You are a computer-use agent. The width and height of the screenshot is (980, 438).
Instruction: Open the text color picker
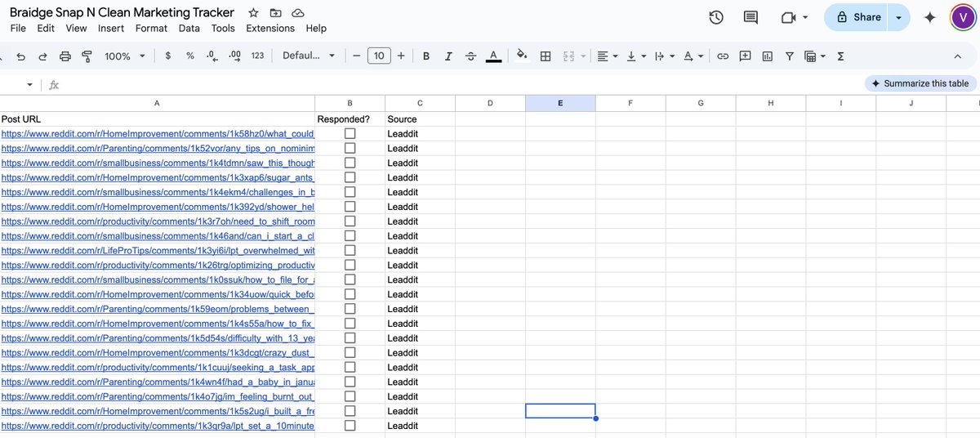(x=493, y=56)
